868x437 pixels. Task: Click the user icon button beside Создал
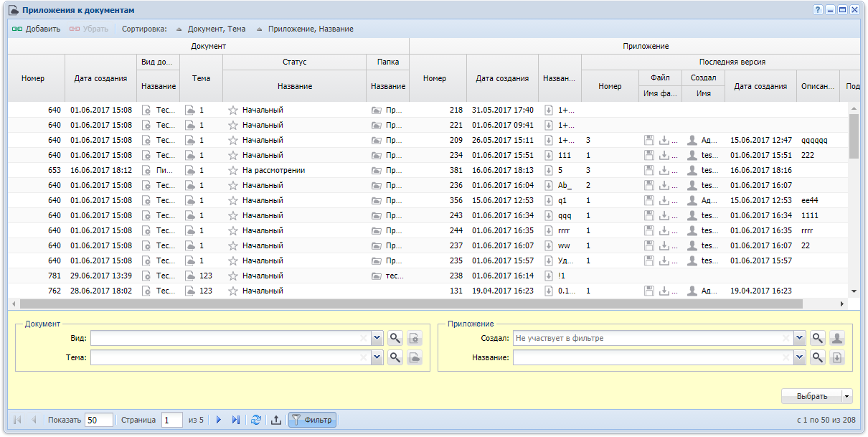pos(837,338)
